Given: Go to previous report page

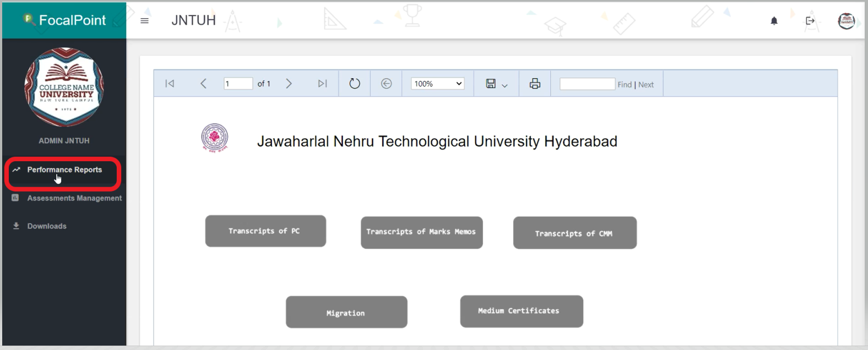Looking at the screenshot, I should point(203,84).
